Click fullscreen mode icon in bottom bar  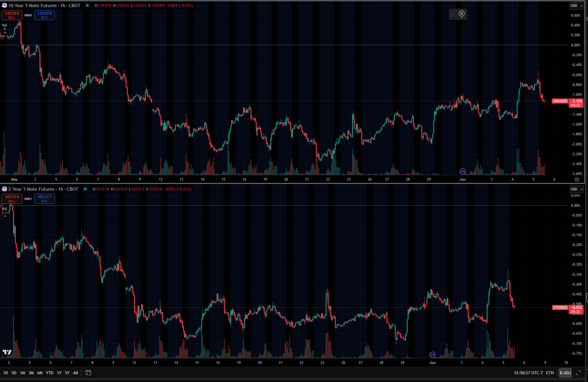[578, 372]
